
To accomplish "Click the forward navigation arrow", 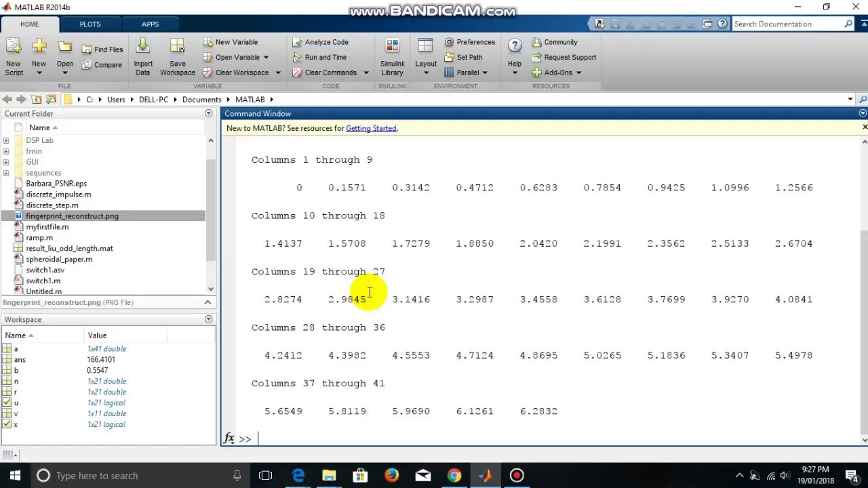I will point(22,100).
